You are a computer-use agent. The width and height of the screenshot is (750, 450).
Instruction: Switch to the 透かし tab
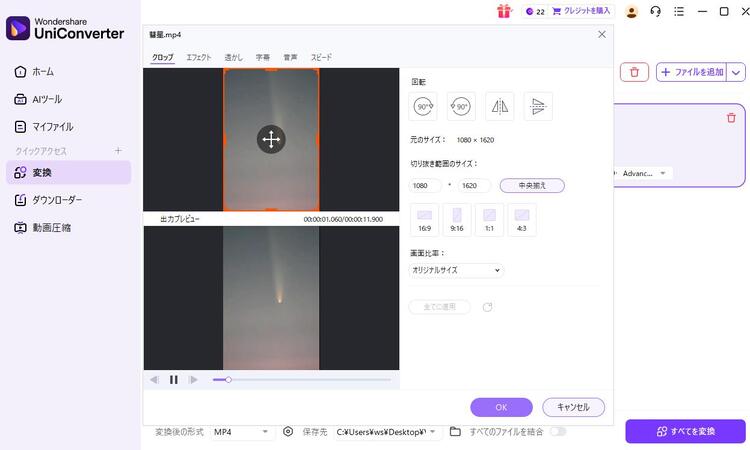click(233, 57)
